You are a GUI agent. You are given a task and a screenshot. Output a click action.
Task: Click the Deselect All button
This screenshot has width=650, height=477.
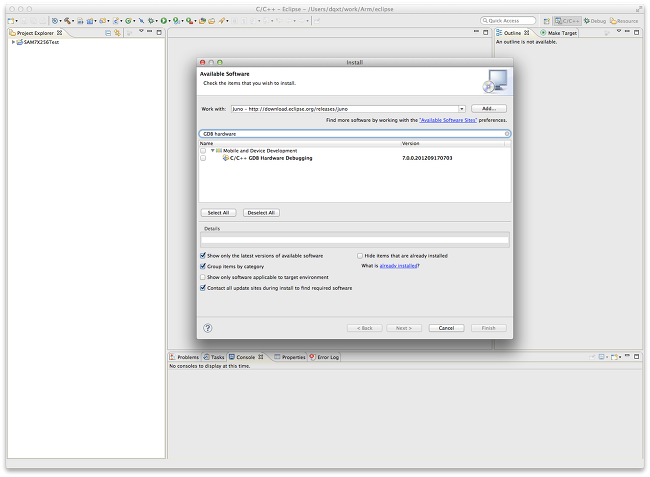coord(261,213)
